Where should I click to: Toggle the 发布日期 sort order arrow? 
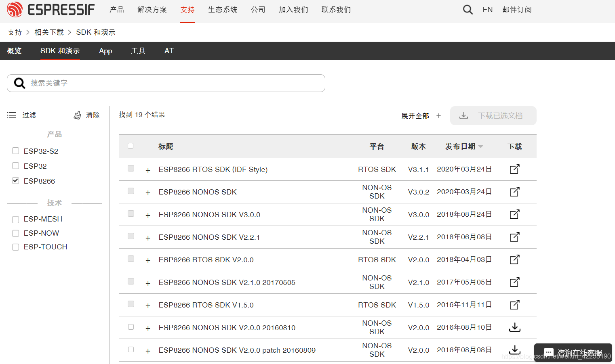(481, 146)
